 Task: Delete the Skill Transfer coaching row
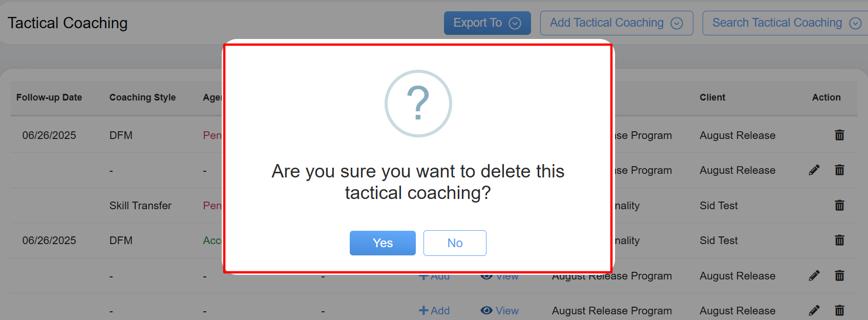[x=839, y=206]
